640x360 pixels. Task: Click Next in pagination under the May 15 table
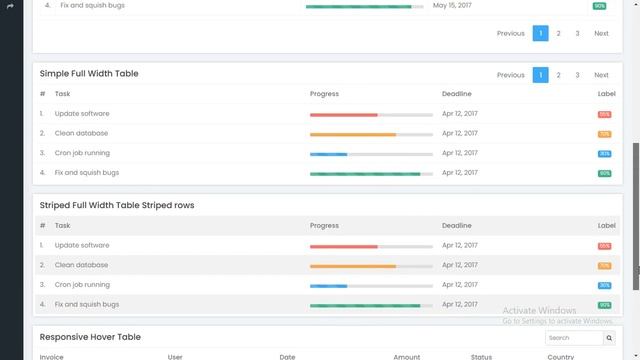pyautogui.click(x=601, y=33)
